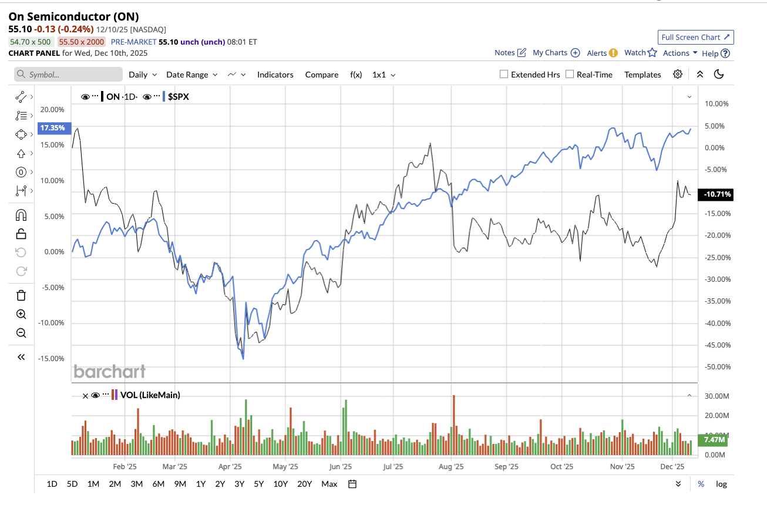Remove the VOL study pane

[85, 395]
